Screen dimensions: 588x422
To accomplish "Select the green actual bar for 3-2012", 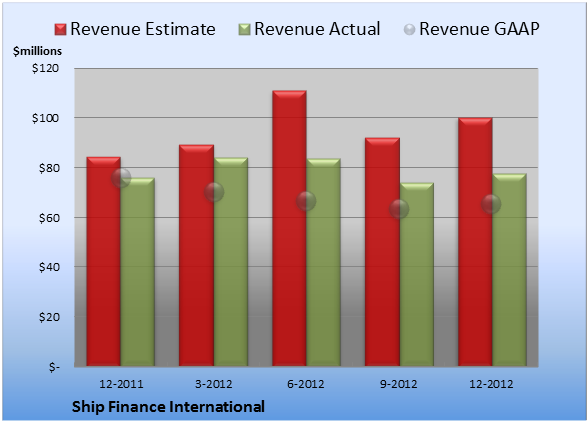I will (231, 262).
